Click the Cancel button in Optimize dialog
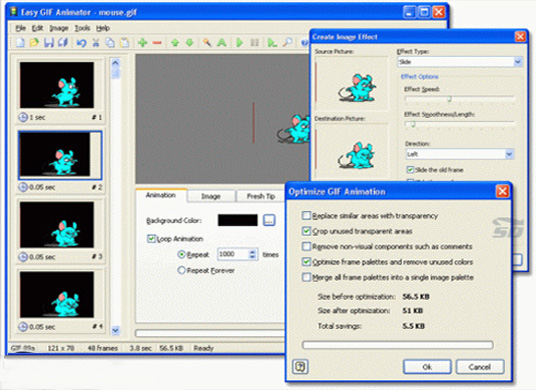 coord(480,367)
